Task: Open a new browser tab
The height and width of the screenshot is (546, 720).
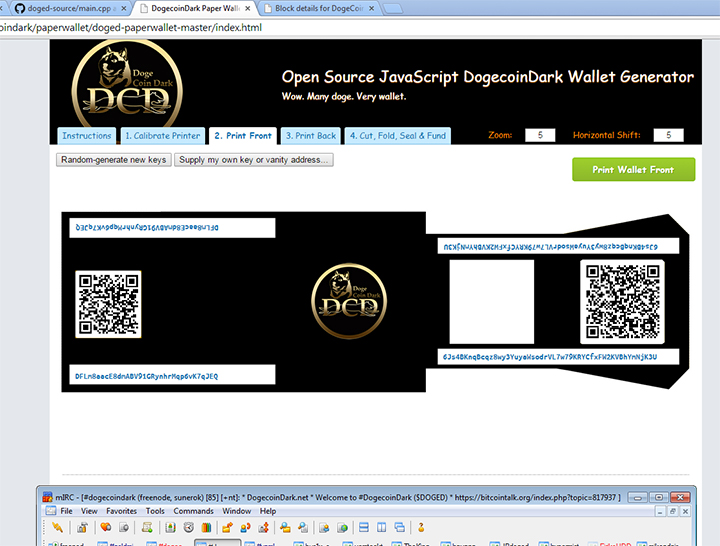Action: pos(393,9)
